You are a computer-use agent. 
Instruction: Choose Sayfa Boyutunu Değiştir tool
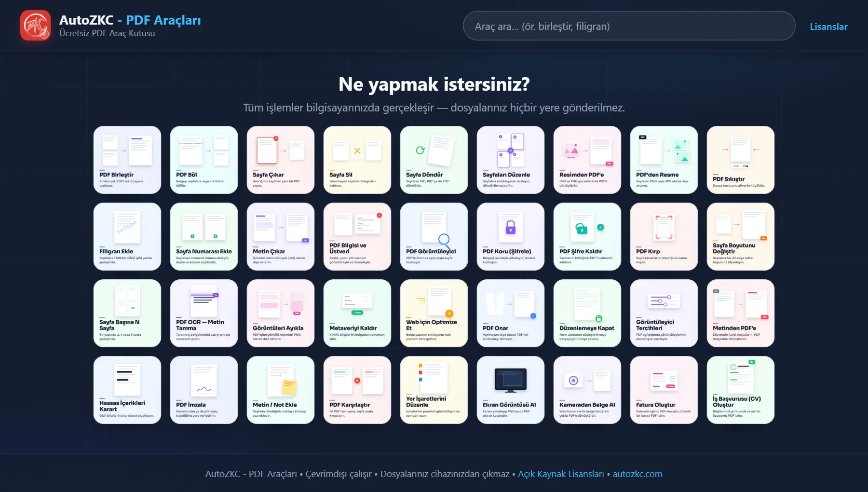click(x=741, y=237)
